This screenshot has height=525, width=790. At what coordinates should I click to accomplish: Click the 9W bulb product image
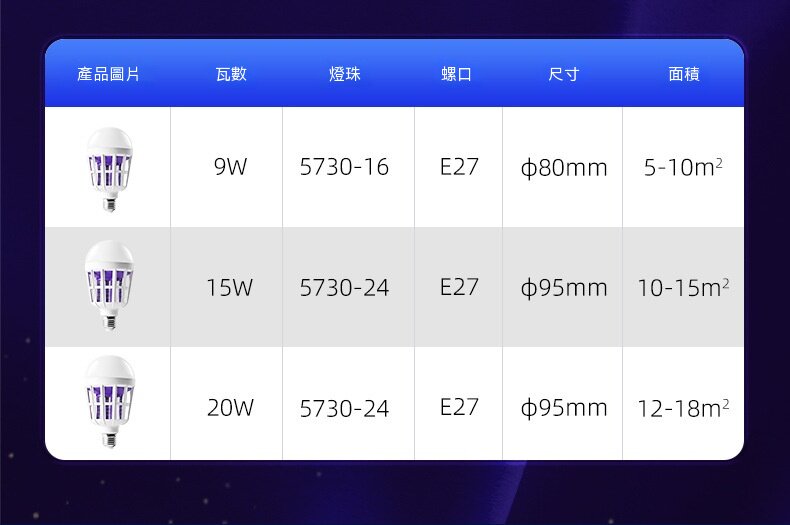coord(108,168)
